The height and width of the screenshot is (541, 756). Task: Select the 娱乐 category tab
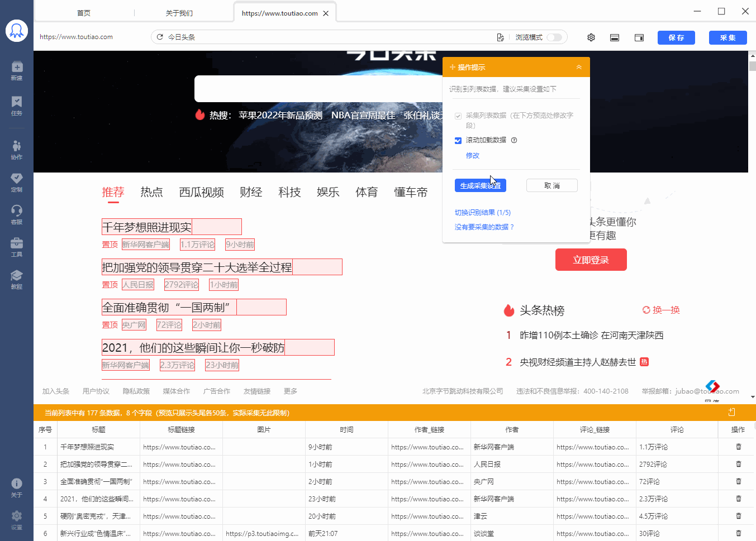click(328, 192)
